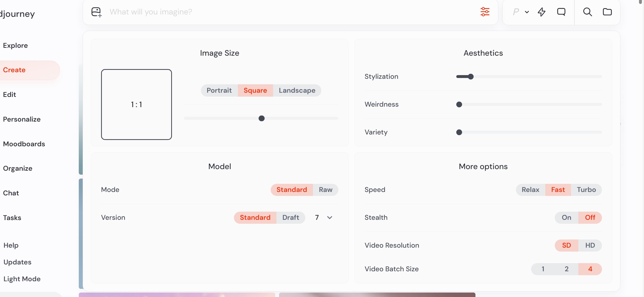Click the personalization P icon
644x297 pixels.
[x=516, y=12]
